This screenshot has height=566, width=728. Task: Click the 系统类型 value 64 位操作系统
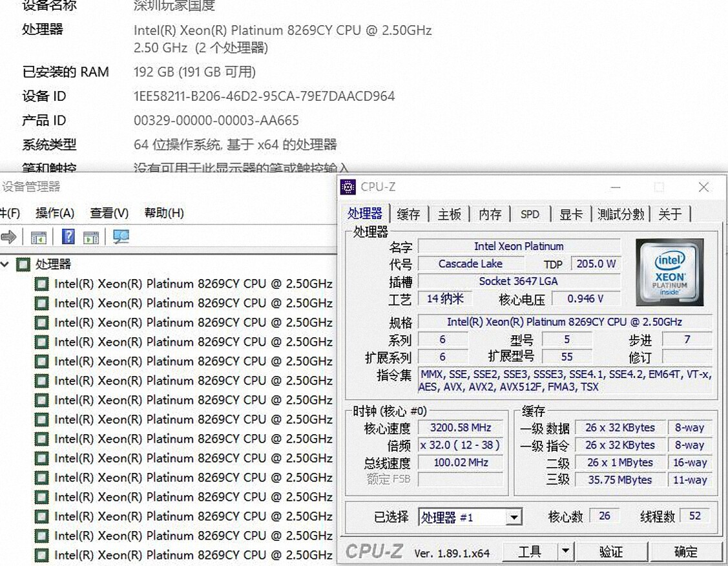[x=235, y=144]
